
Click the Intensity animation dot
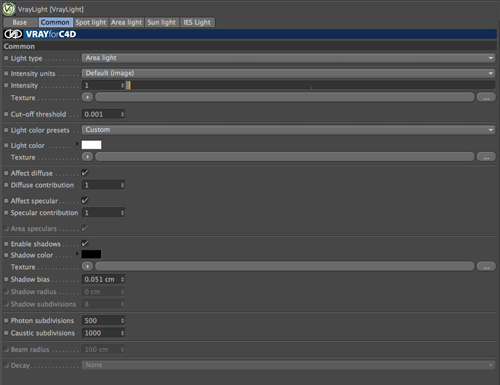click(6, 85)
